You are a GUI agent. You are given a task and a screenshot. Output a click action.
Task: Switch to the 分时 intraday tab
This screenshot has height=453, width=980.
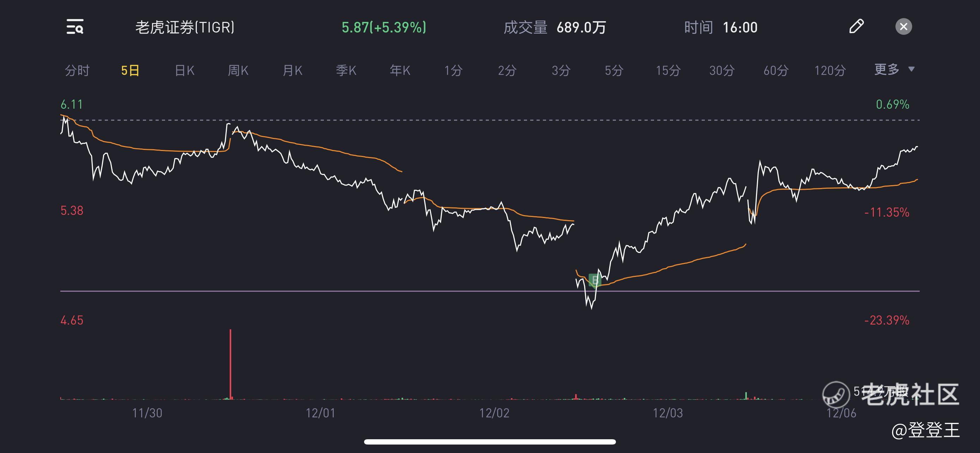click(x=77, y=70)
